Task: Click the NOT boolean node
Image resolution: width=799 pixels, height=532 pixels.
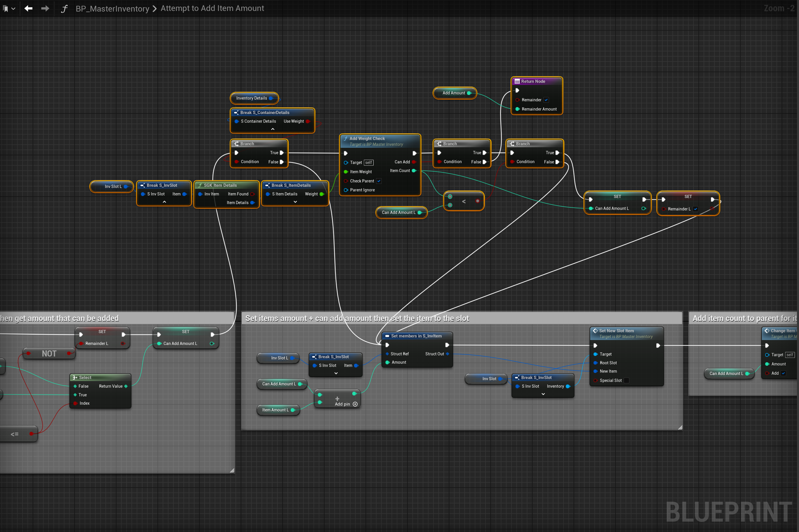Action: point(49,354)
